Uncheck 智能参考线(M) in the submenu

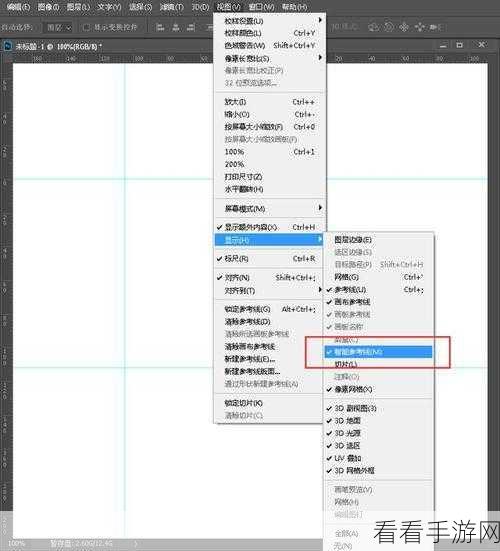coord(378,352)
